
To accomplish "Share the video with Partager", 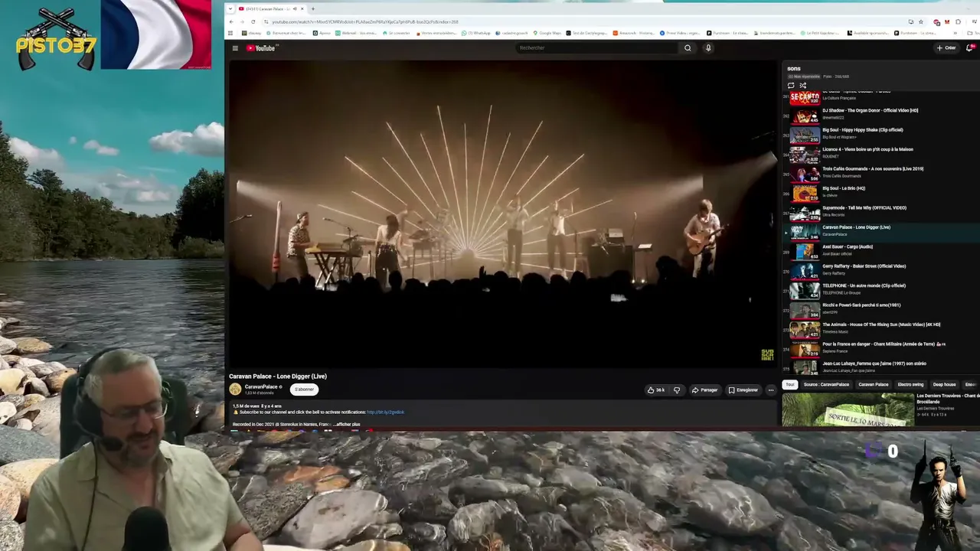I will click(705, 390).
